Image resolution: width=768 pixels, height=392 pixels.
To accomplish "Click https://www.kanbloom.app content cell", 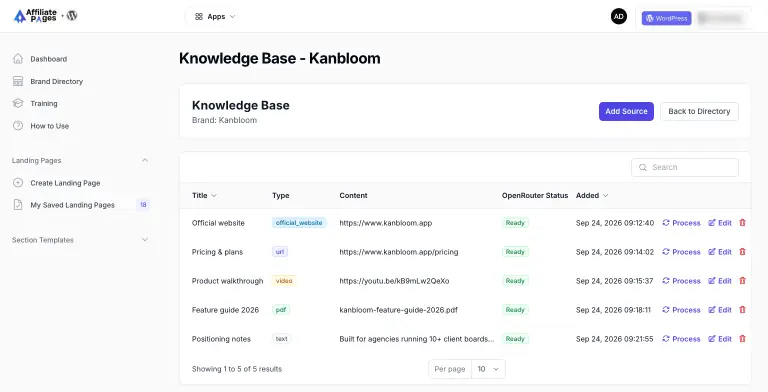I will pos(385,222).
